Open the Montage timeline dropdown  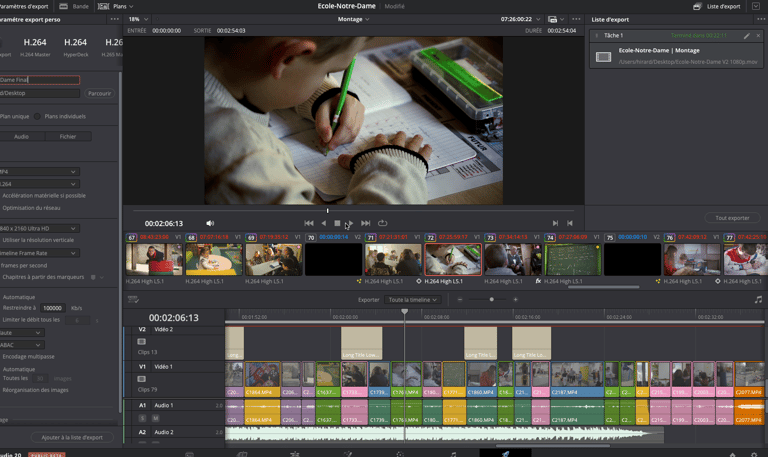click(353, 19)
